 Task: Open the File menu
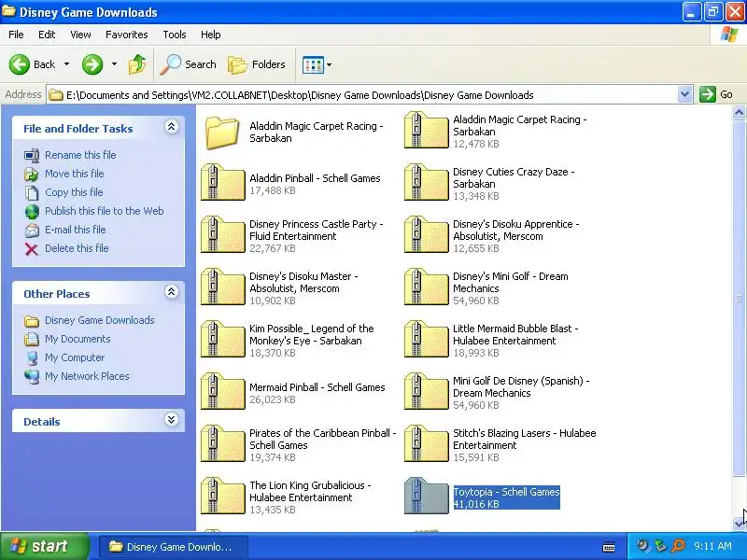tap(16, 35)
